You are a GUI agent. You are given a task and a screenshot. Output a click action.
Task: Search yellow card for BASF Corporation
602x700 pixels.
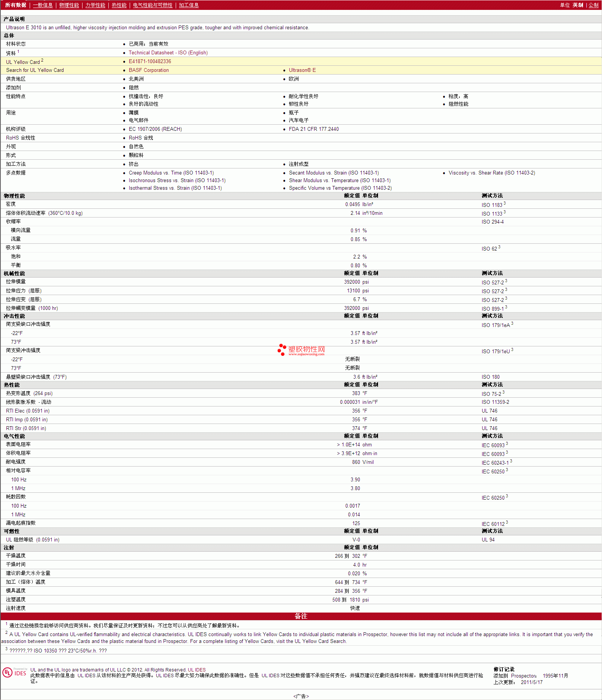pos(149,70)
